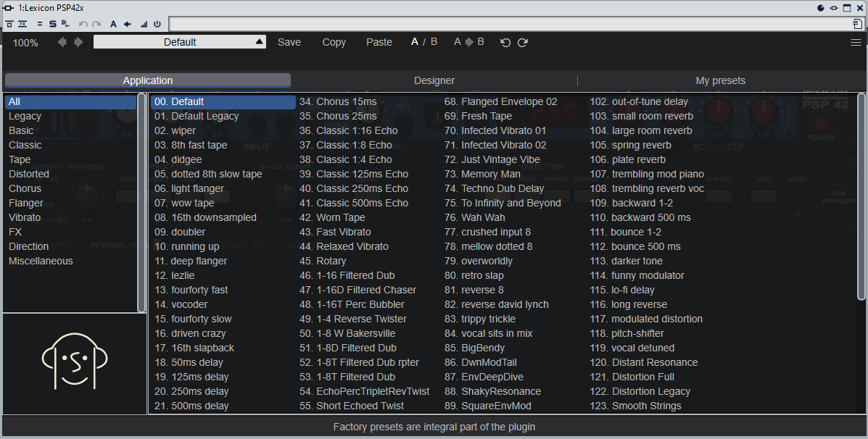Screen dimensions: 868x439
Task: Go to next preset with right arrow
Action: (78, 42)
